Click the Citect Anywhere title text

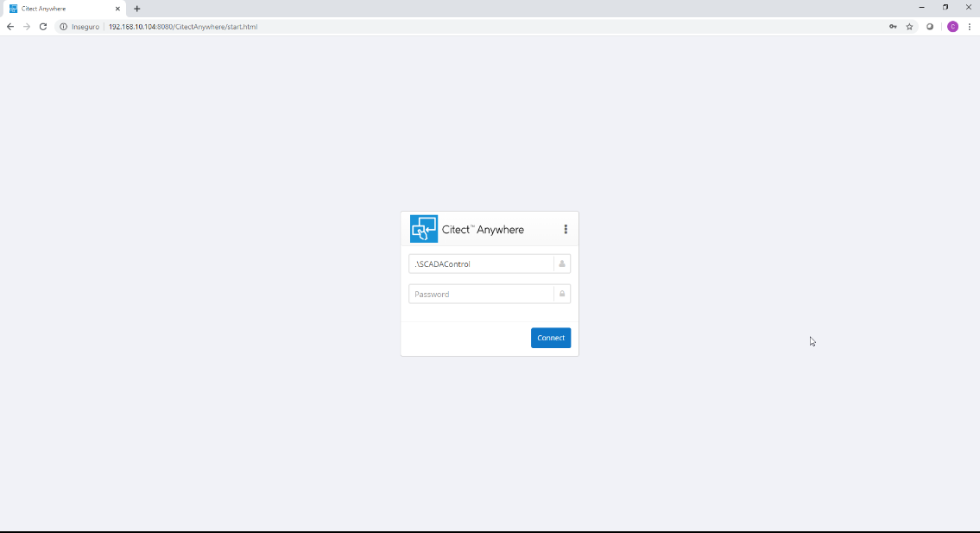pyautogui.click(x=484, y=230)
